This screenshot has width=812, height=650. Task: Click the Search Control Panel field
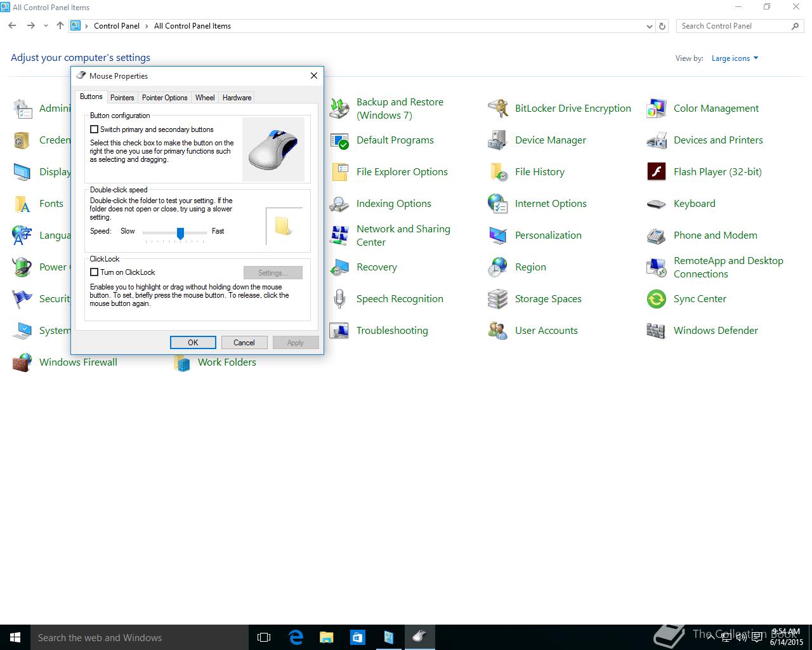click(x=733, y=26)
